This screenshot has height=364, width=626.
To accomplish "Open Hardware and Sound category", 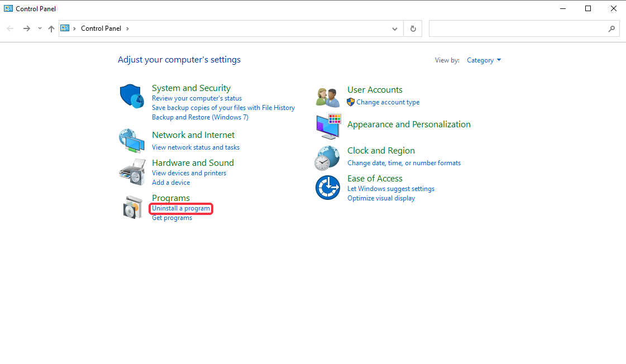I will pos(193,163).
